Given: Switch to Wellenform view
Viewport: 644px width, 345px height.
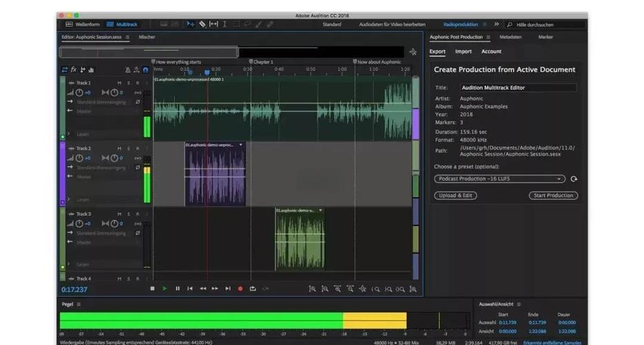Looking at the screenshot, I should click(83, 24).
